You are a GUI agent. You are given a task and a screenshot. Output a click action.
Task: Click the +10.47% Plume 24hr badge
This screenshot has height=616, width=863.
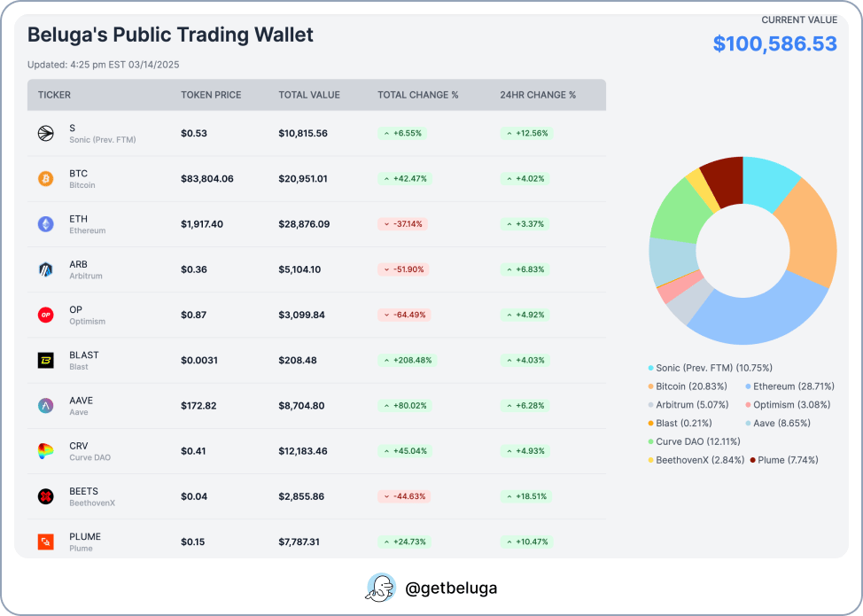tap(526, 542)
